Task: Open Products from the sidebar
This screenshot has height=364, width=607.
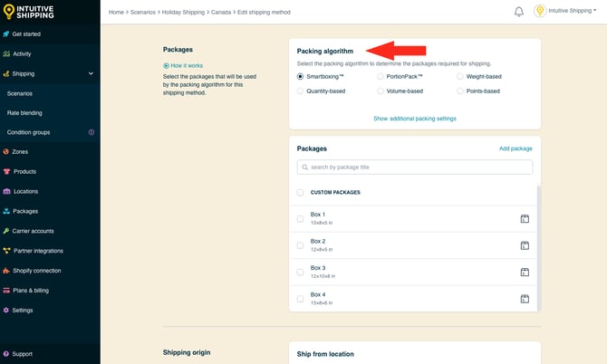Action: tap(24, 171)
